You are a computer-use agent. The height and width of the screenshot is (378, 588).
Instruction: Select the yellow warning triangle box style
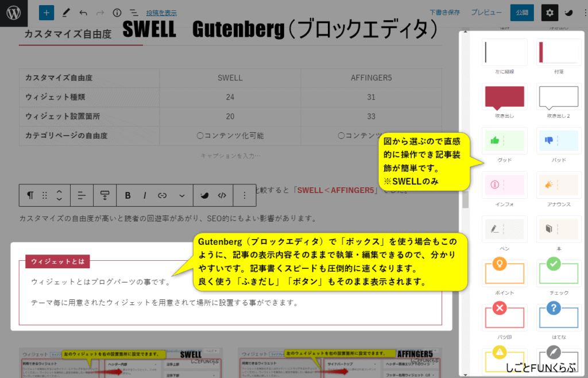pos(504,359)
